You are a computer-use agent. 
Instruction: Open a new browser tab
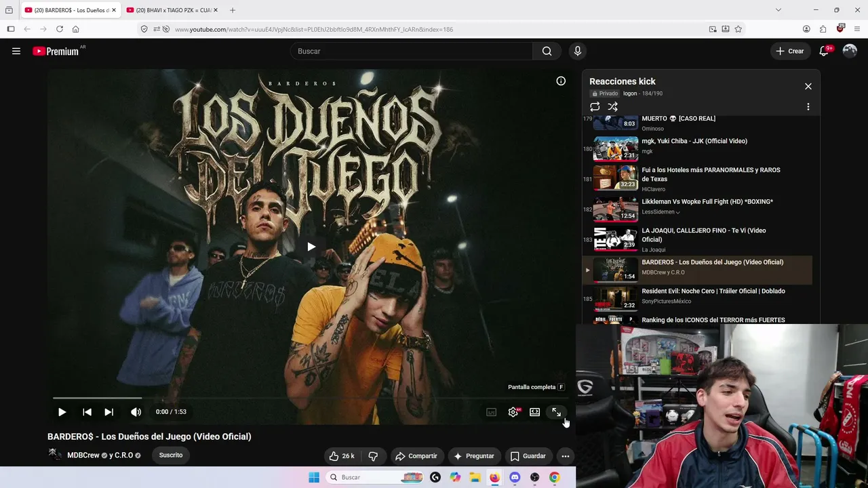pos(233,10)
